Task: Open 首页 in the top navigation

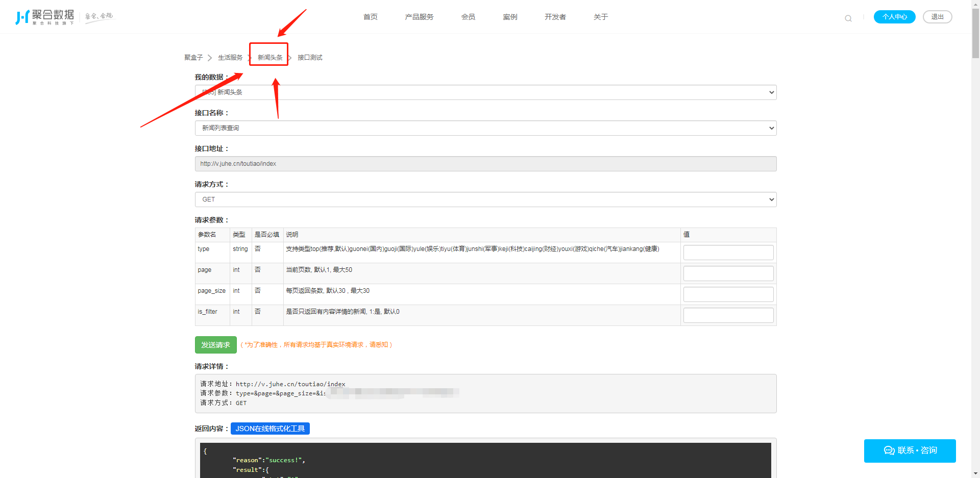Action: [370, 17]
